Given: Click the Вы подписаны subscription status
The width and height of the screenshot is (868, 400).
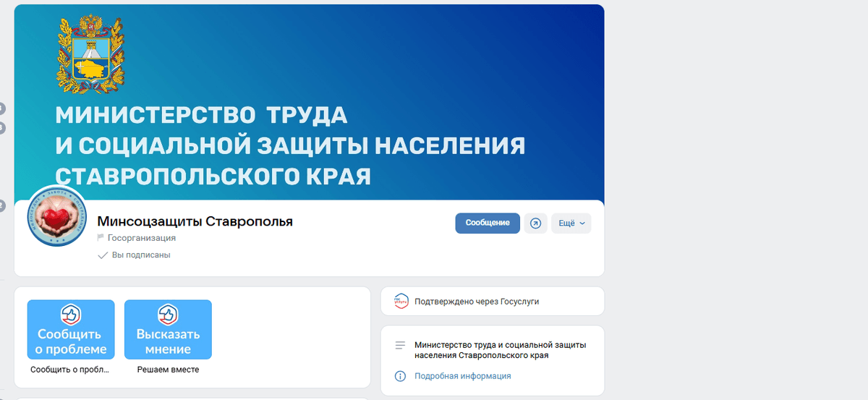Looking at the screenshot, I should coord(141,255).
